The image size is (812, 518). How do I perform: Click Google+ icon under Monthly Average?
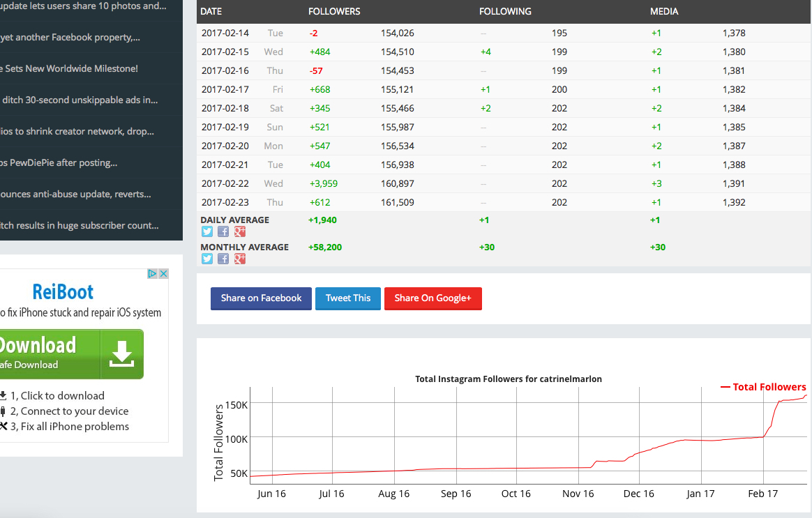[x=239, y=259]
